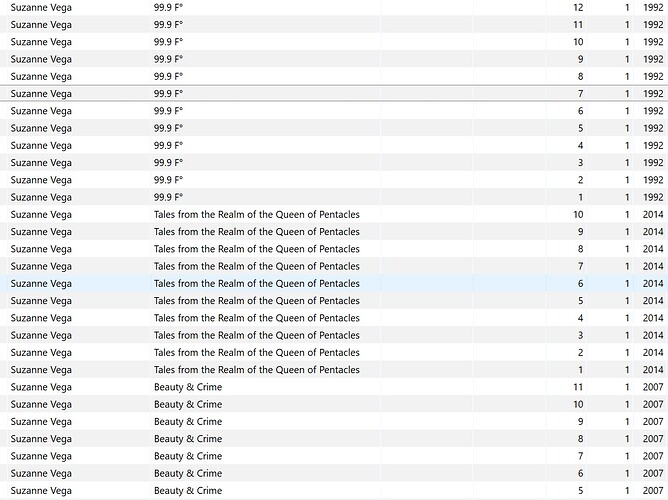
Task: Click track number 3 of Queen of Pentacles
Action: (580, 335)
